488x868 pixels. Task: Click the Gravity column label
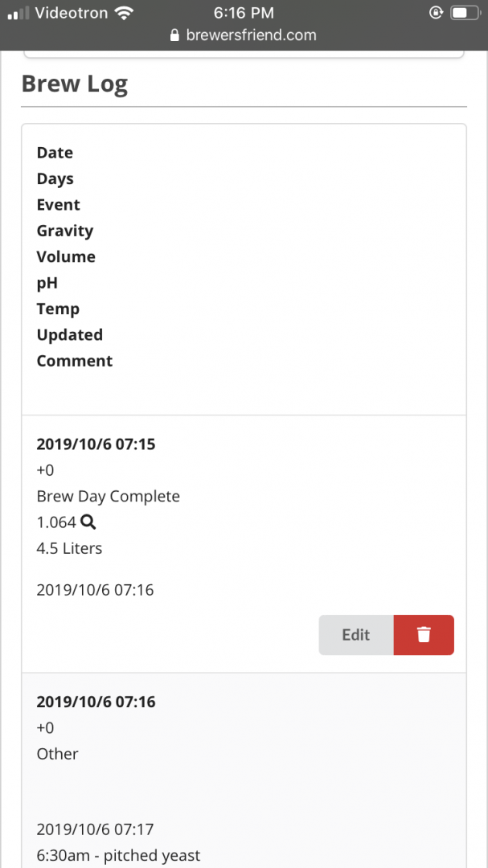coord(65,231)
